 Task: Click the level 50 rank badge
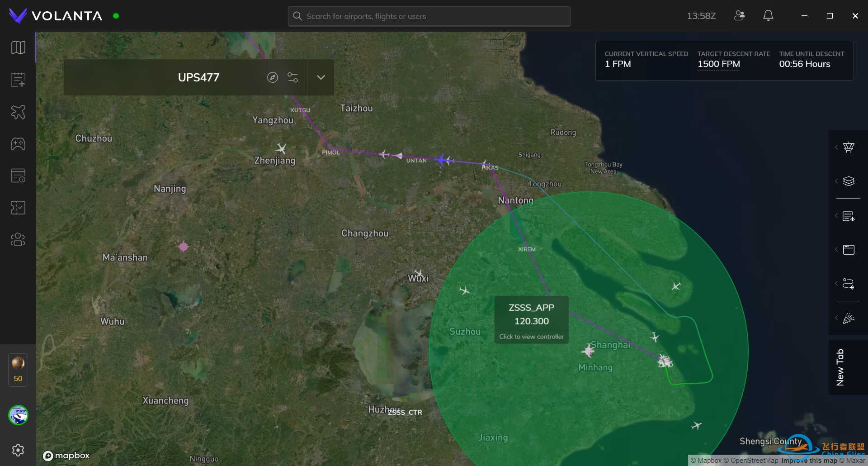18,370
